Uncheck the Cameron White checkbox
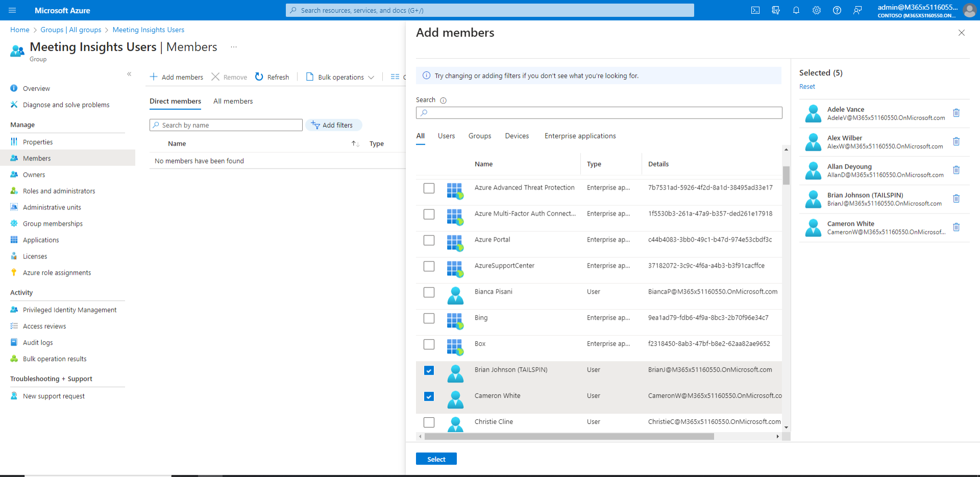This screenshot has width=980, height=477. [x=429, y=396]
